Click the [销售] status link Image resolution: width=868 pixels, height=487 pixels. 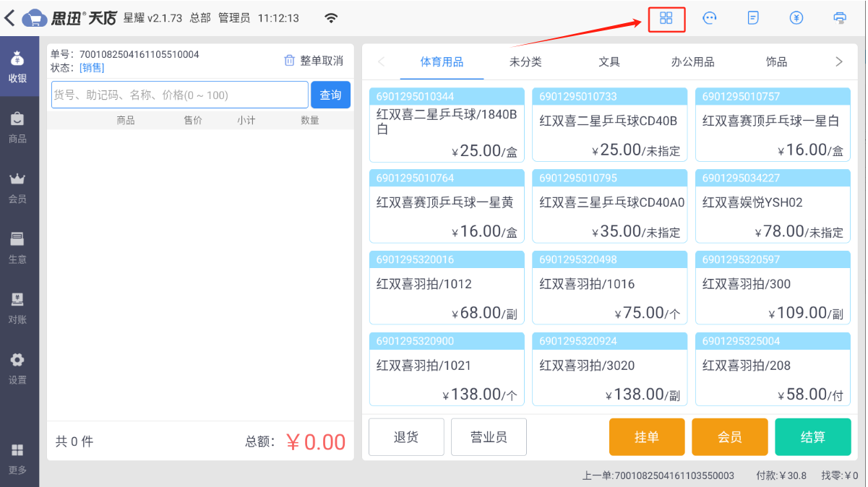[x=92, y=68]
